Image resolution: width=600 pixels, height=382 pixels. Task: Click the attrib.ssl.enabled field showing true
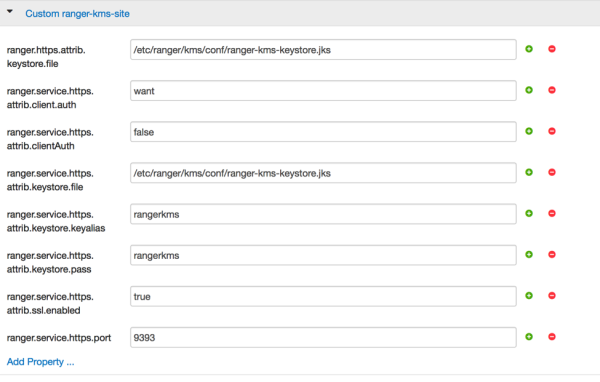(323, 296)
